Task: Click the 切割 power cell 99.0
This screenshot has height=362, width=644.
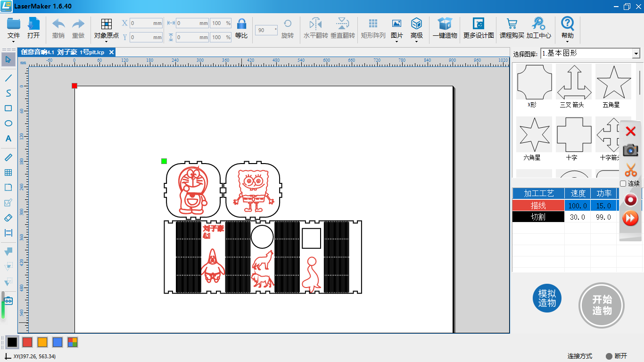Action: (603, 217)
